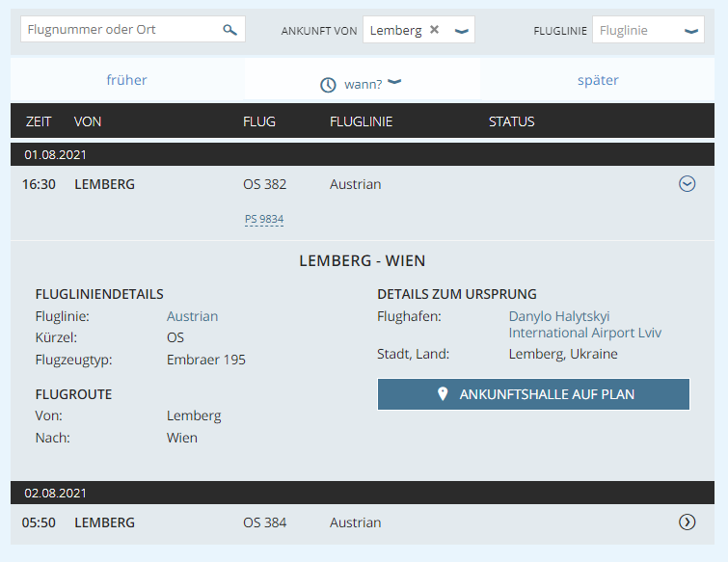The height and width of the screenshot is (562, 728).
Task: Click the search magnifier icon
Action: (229, 30)
